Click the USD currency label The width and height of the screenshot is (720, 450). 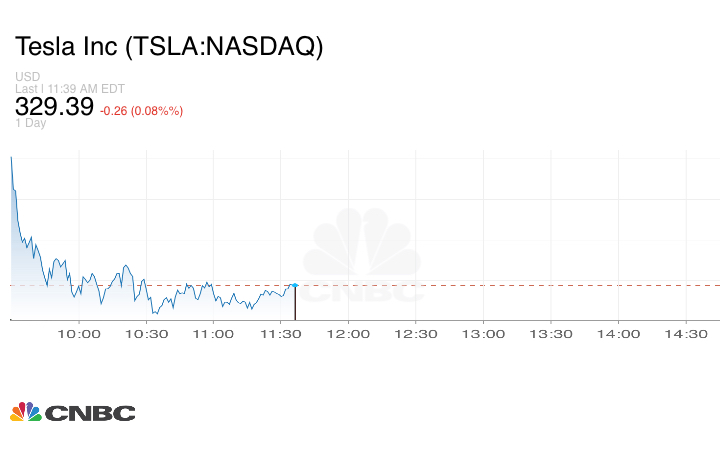(27, 77)
